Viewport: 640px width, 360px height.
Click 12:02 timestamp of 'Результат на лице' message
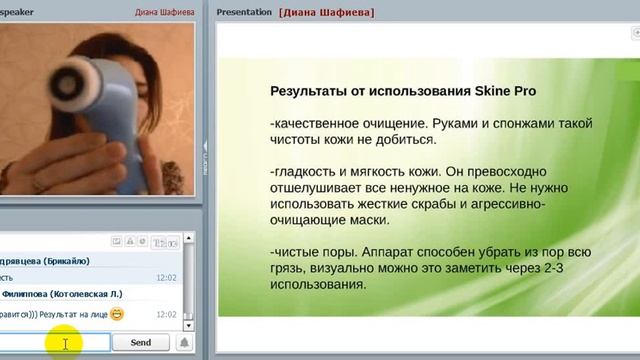coord(166,314)
